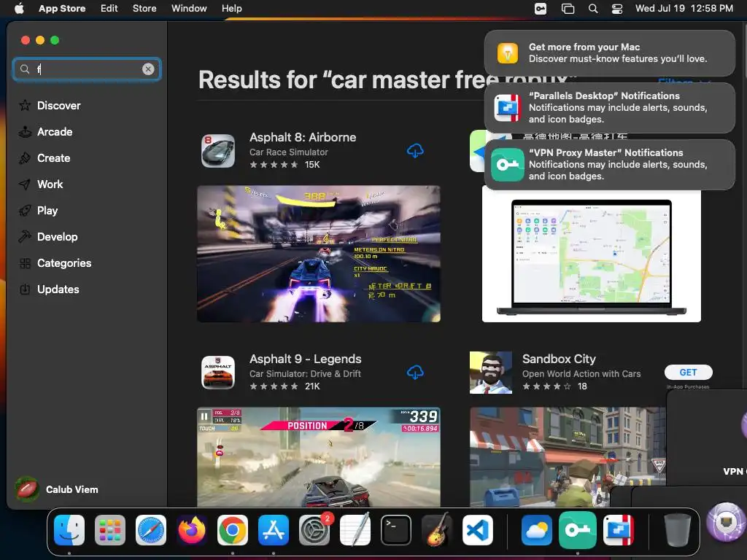Open the Apple menu
Viewport: 747px width, 560px height.
[x=19, y=8]
